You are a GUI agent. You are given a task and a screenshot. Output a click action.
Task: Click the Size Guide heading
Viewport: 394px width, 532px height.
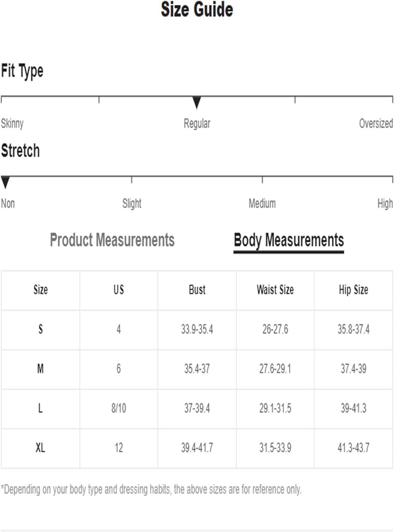(x=197, y=10)
